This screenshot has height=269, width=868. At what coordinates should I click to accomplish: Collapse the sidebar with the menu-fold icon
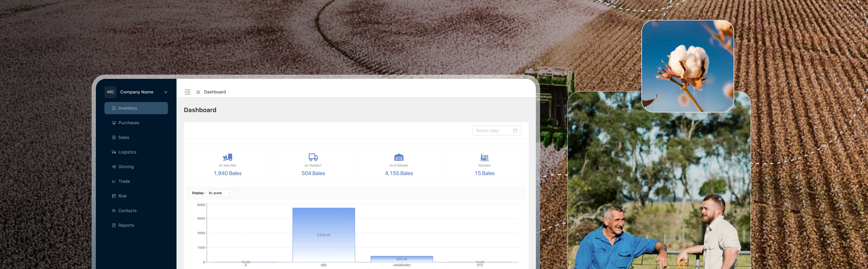point(188,92)
